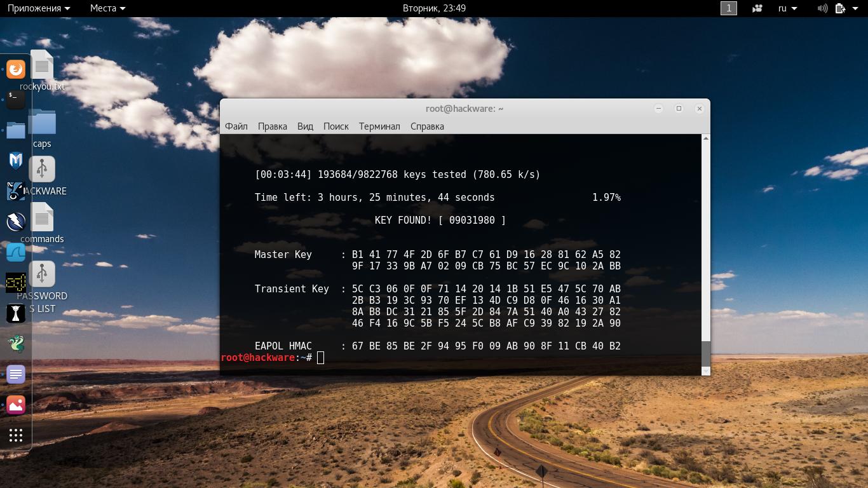Open the Files manager in the dock
The image size is (868, 488).
[16, 130]
